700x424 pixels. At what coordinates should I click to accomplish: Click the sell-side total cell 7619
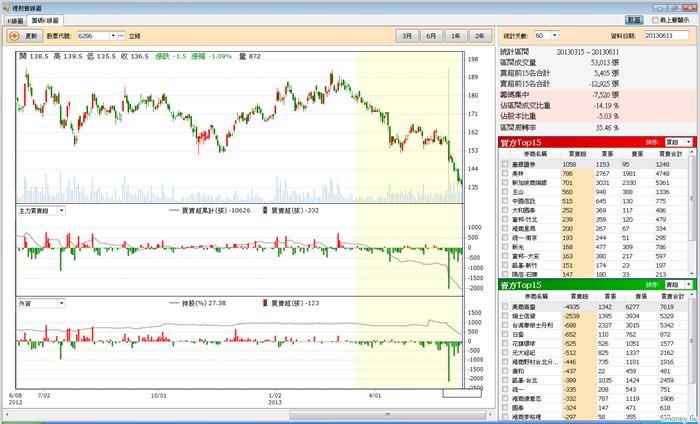(667, 307)
